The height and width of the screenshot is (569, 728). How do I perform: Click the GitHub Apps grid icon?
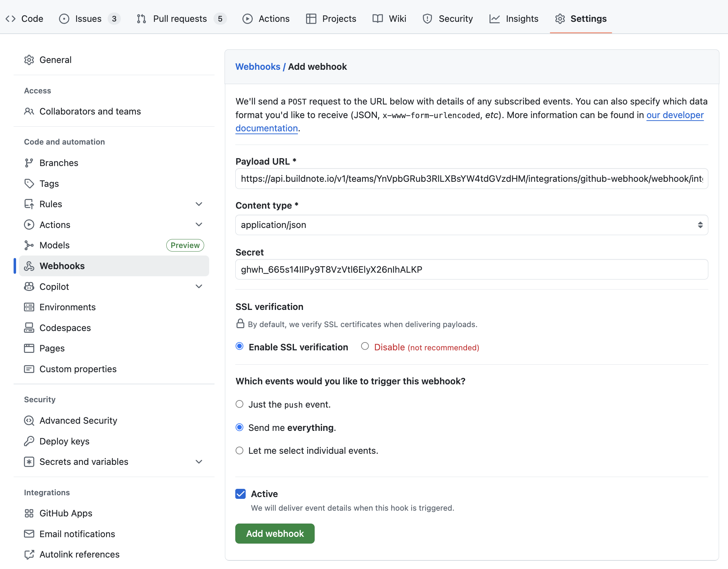click(29, 513)
